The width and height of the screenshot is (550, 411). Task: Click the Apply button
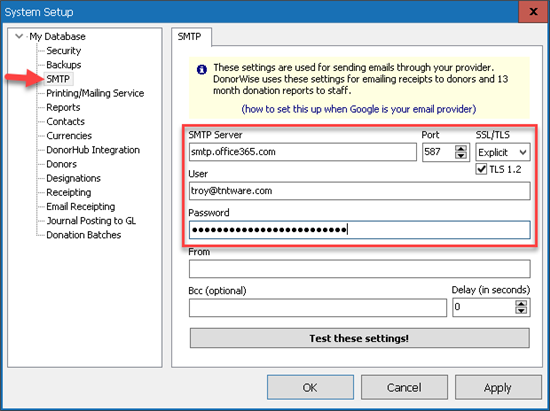pyautogui.click(x=498, y=388)
